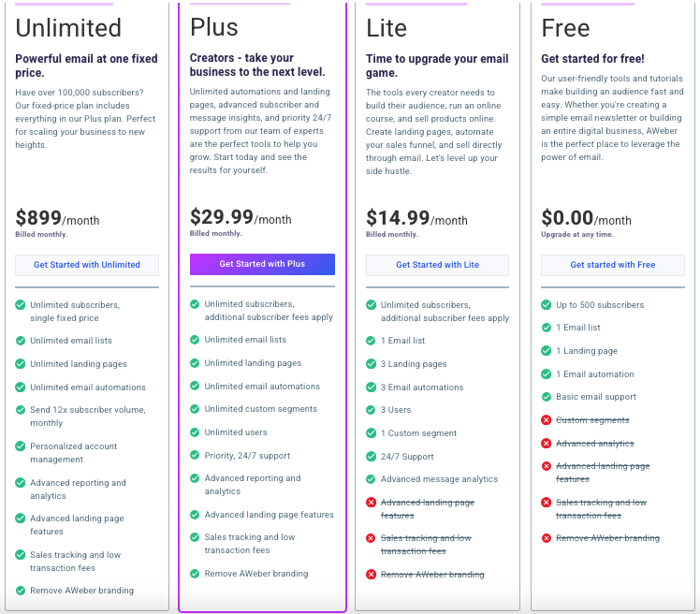
Task: Click red X beside Lite's Remove AWeber branding
Action: (371, 575)
